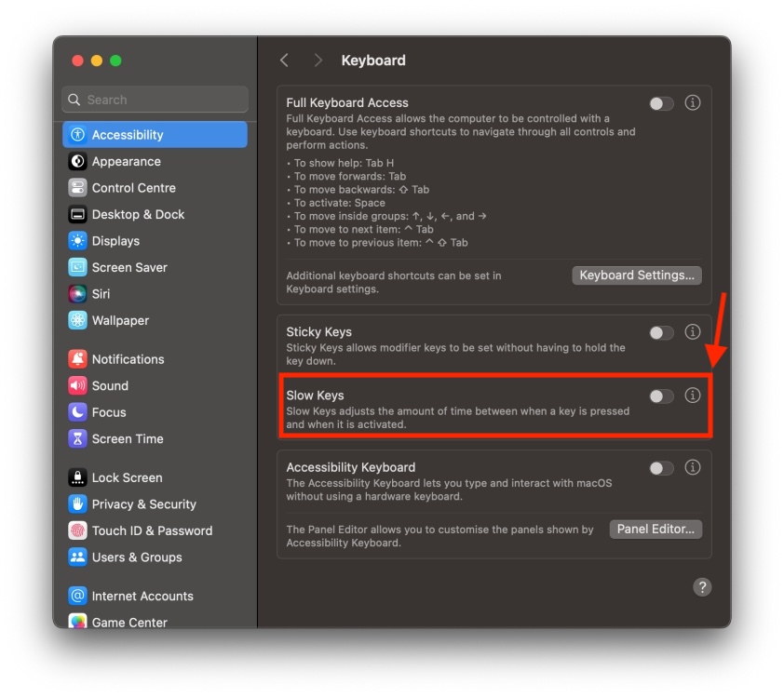Enable the Full Keyboard Access toggle
784x698 pixels.
click(x=661, y=103)
